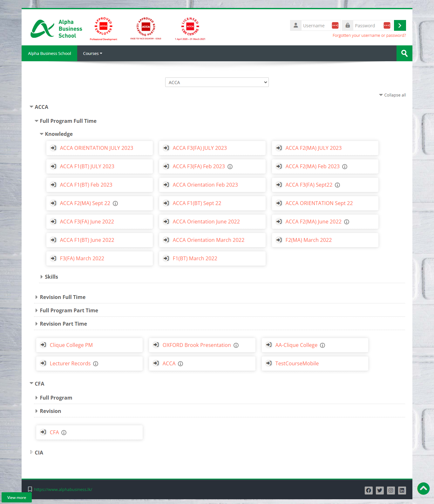Click the enrol icon beside TestCourseMobile

pos(269,363)
